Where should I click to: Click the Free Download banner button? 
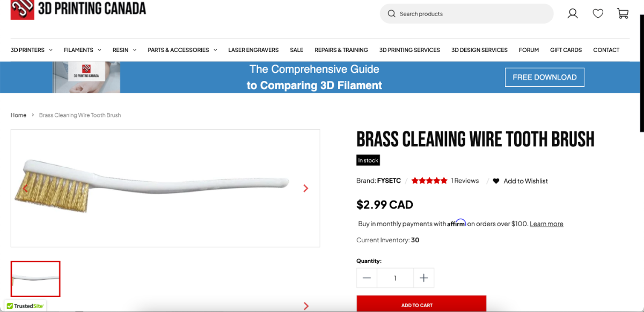[x=545, y=77]
